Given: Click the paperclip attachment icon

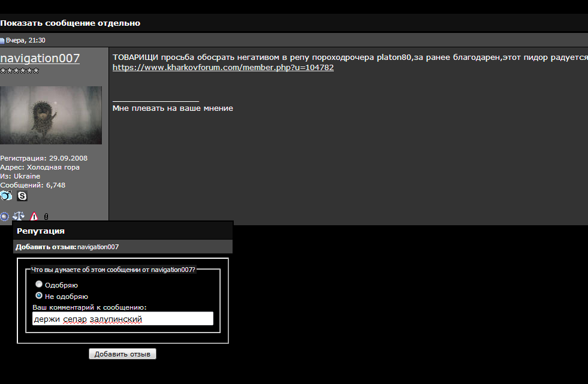Looking at the screenshot, I should click(46, 216).
